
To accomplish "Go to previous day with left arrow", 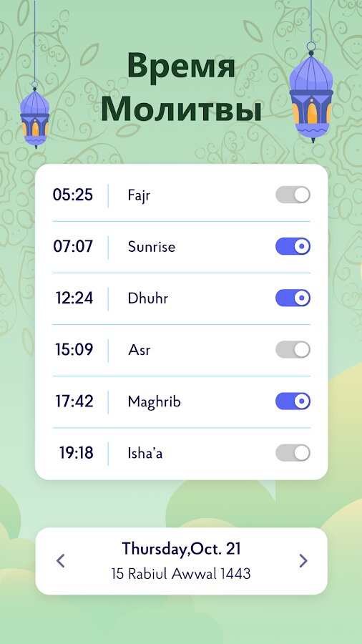I will coord(61,560).
